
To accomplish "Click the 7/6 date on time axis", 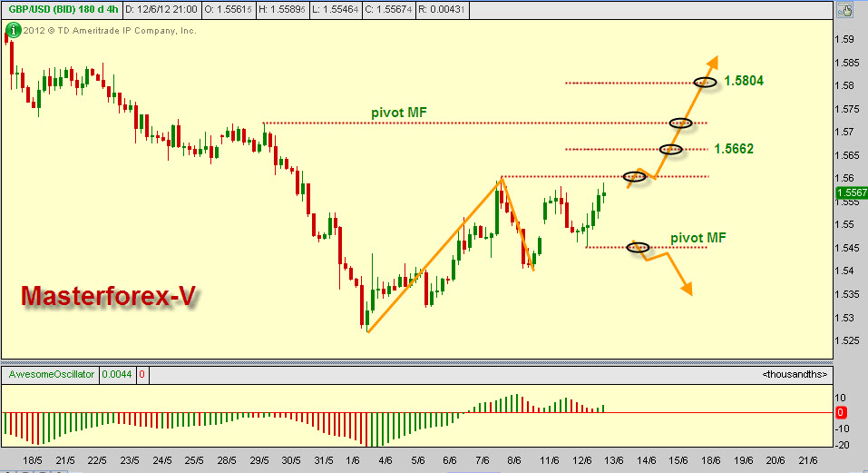I will tap(483, 460).
